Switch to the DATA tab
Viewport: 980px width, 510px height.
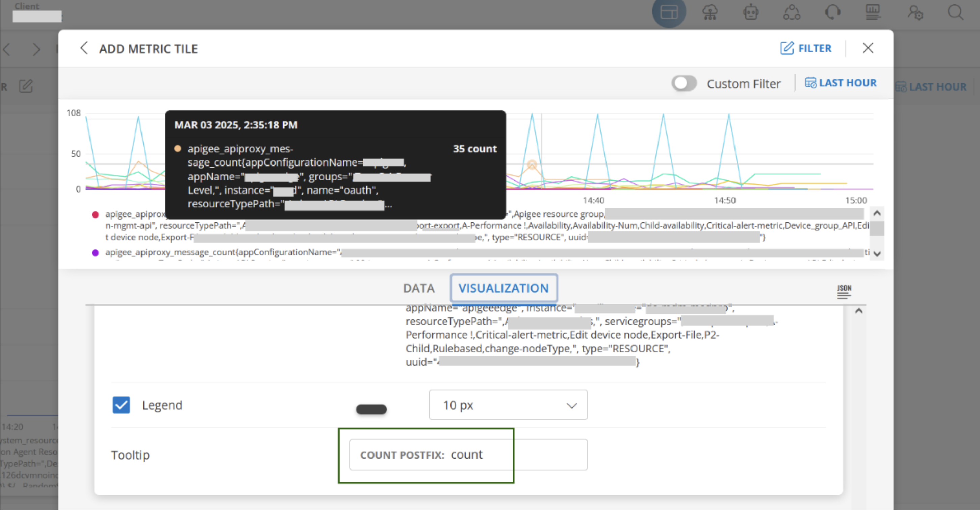(x=418, y=288)
